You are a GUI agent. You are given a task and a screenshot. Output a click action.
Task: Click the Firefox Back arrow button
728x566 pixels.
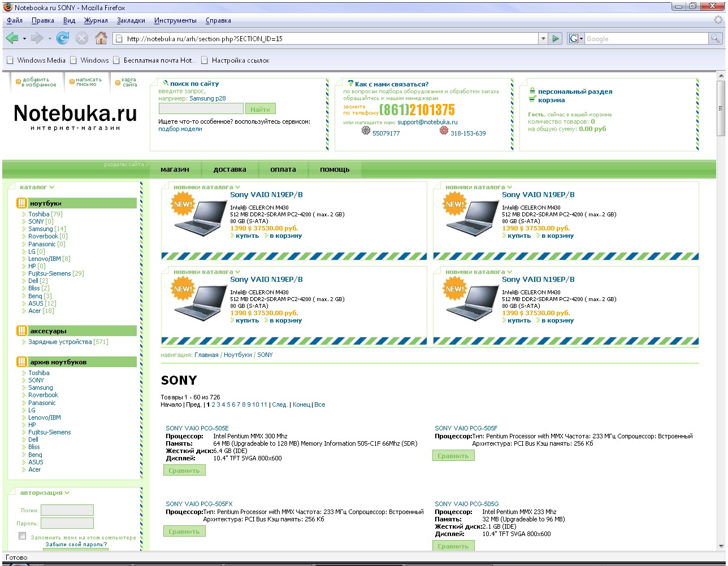[12, 38]
